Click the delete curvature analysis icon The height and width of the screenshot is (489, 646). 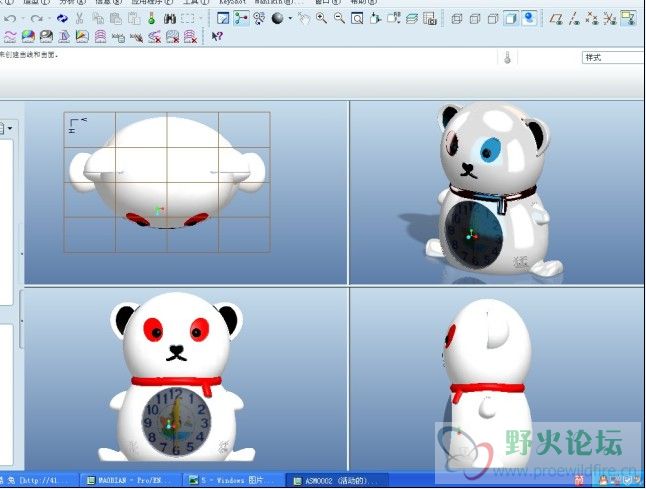tap(154, 37)
